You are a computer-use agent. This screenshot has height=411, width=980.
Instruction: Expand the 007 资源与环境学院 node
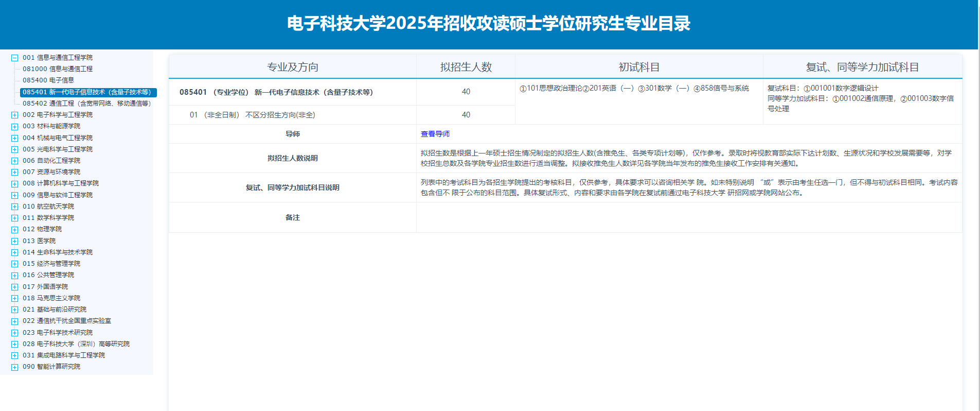pyautogui.click(x=15, y=172)
